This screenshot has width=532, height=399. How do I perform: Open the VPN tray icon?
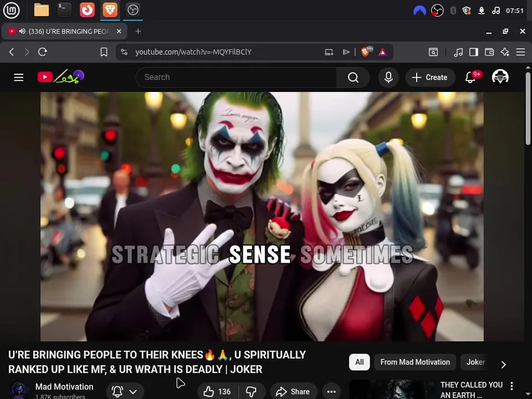pyautogui.click(x=420, y=11)
